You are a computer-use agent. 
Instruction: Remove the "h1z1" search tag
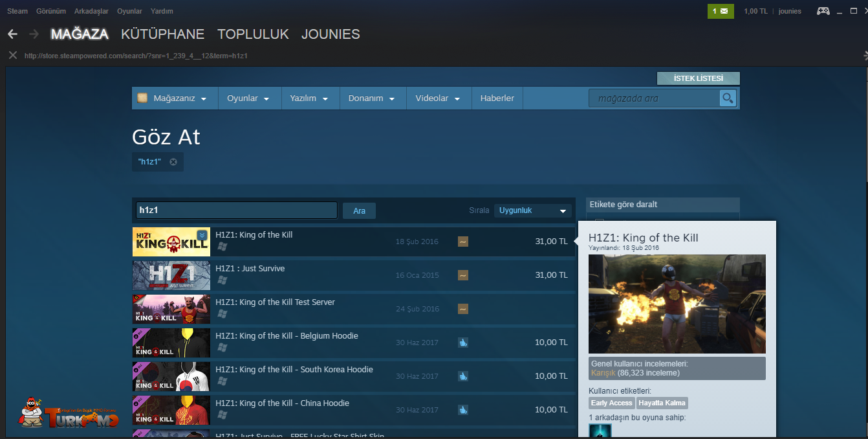coord(173,162)
